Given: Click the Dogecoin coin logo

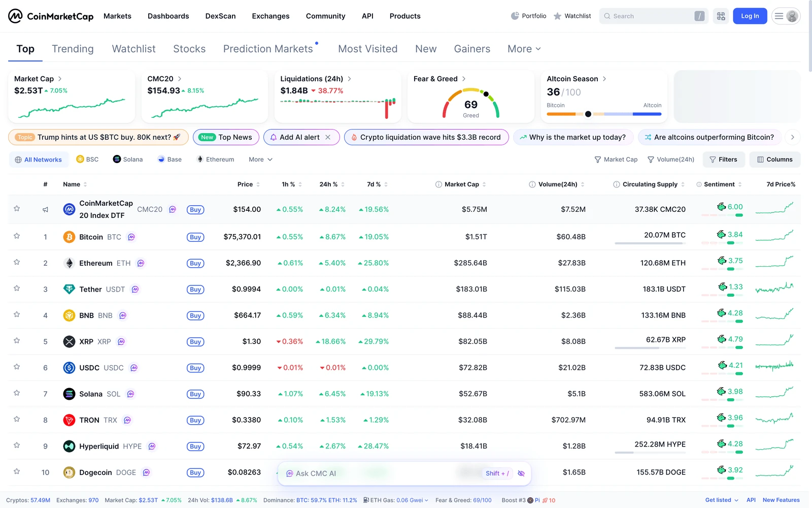Looking at the screenshot, I should click(x=69, y=472).
